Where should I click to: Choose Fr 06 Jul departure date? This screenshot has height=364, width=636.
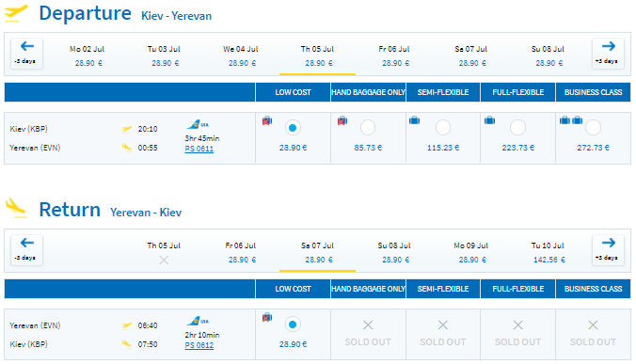point(394,55)
